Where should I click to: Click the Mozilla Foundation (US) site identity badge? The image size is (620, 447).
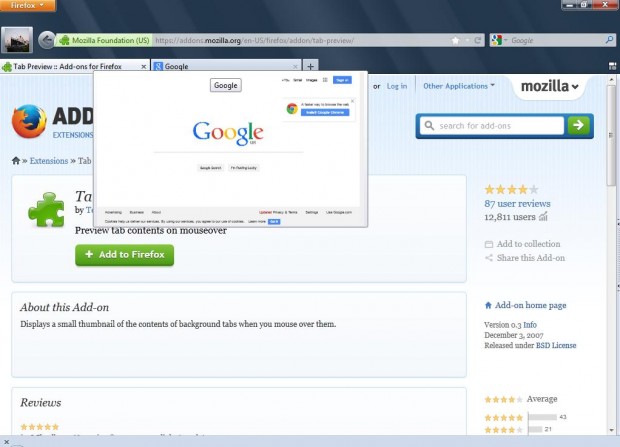(x=105, y=40)
